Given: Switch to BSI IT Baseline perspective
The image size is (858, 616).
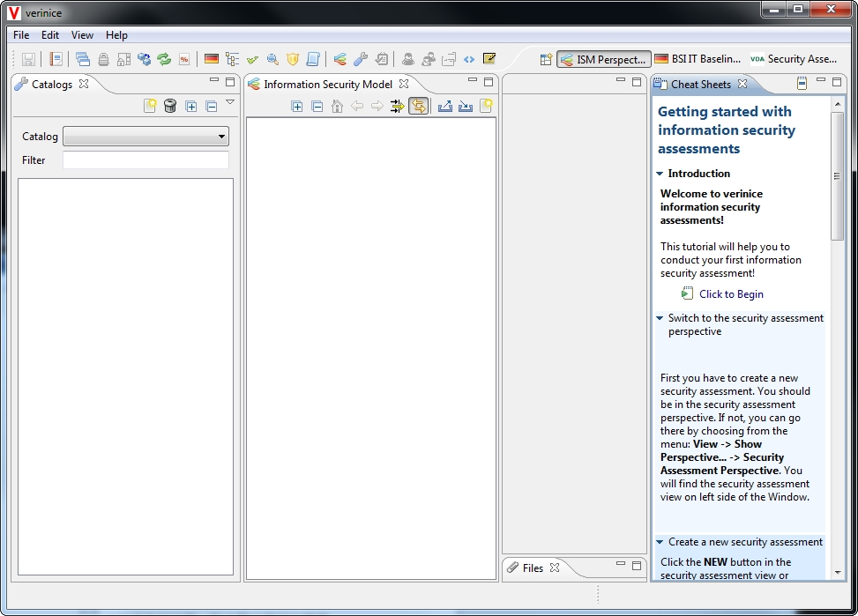Looking at the screenshot, I should pos(698,59).
